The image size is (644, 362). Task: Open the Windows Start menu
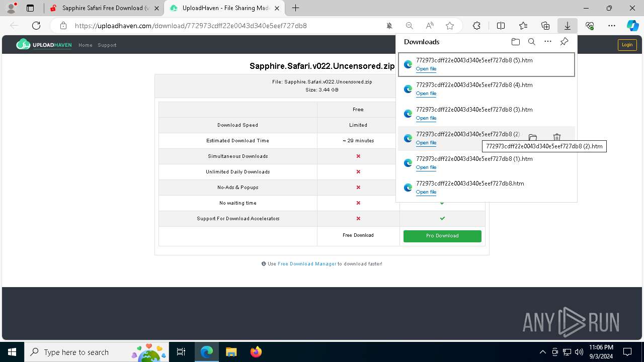click(12, 352)
